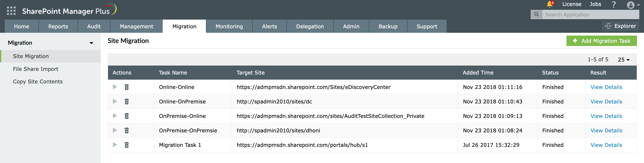Click the SharePoint Manager Plus logo
Viewport: 644px width, 163px height.
point(69,10)
